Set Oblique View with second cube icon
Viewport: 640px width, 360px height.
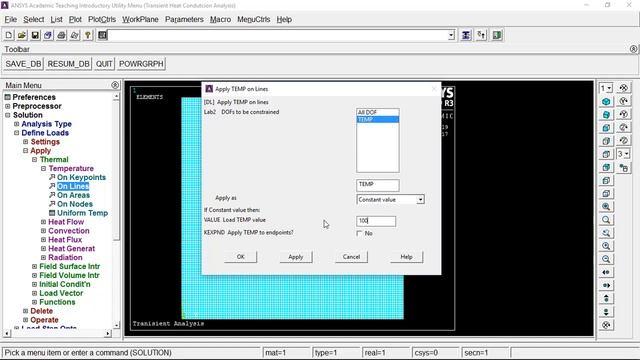point(606,115)
